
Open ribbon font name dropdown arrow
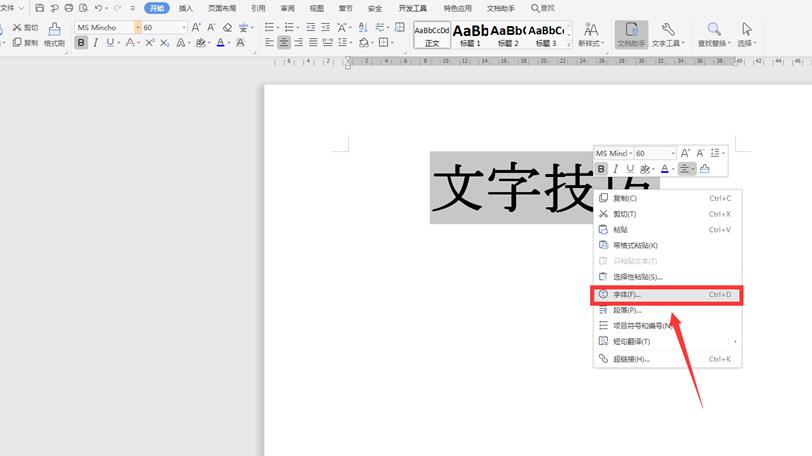[x=138, y=27]
